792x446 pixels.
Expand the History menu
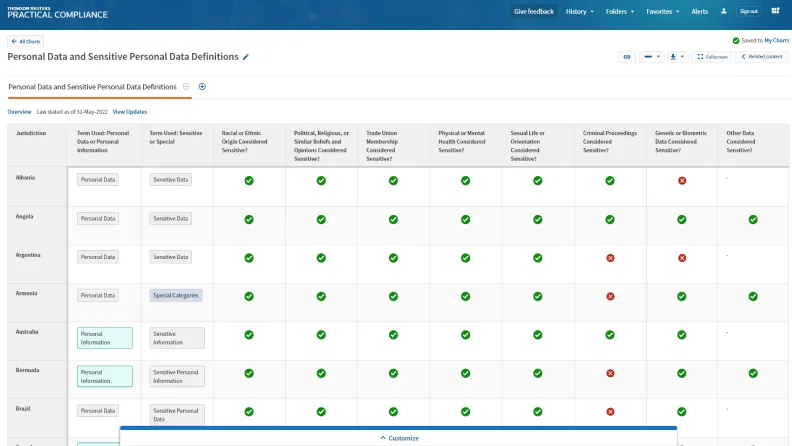click(x=579, y=12)
